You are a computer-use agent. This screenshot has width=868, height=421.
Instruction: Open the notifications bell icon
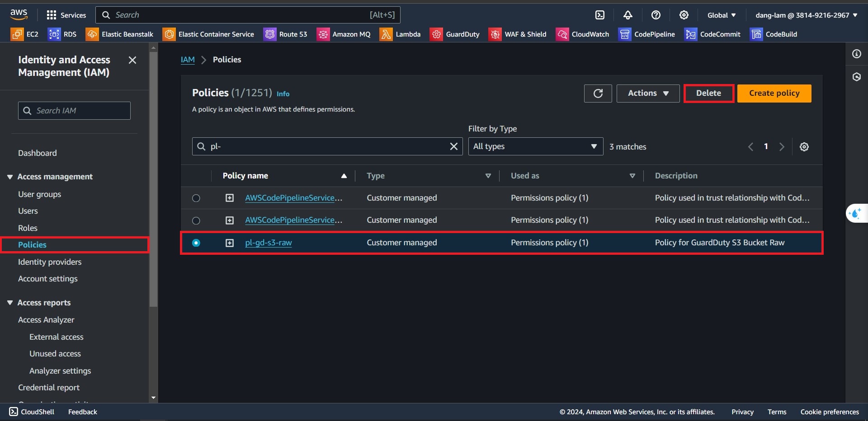click(x=627, y=15)
